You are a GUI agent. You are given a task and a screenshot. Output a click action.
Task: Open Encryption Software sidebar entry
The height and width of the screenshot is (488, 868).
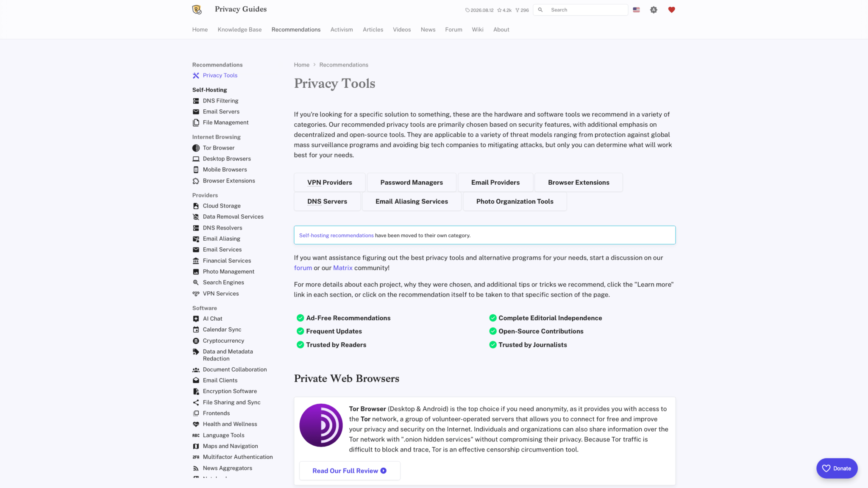(x=230, y=391)
